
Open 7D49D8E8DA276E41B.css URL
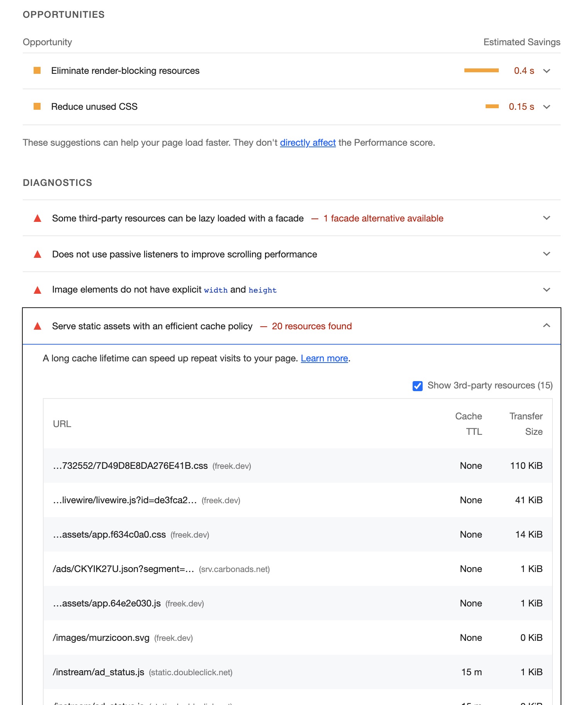[x=130, y=466]
